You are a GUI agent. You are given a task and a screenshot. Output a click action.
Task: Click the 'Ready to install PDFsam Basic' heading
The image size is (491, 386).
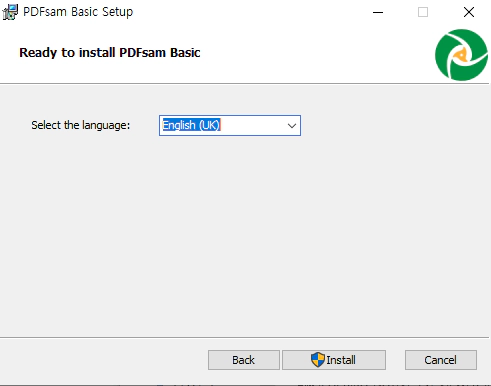110,53
